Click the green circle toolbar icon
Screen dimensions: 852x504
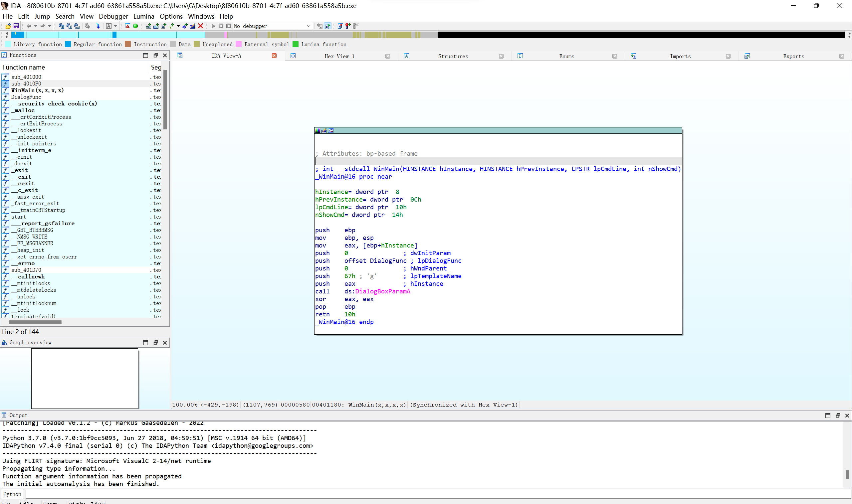coord(135,26)
